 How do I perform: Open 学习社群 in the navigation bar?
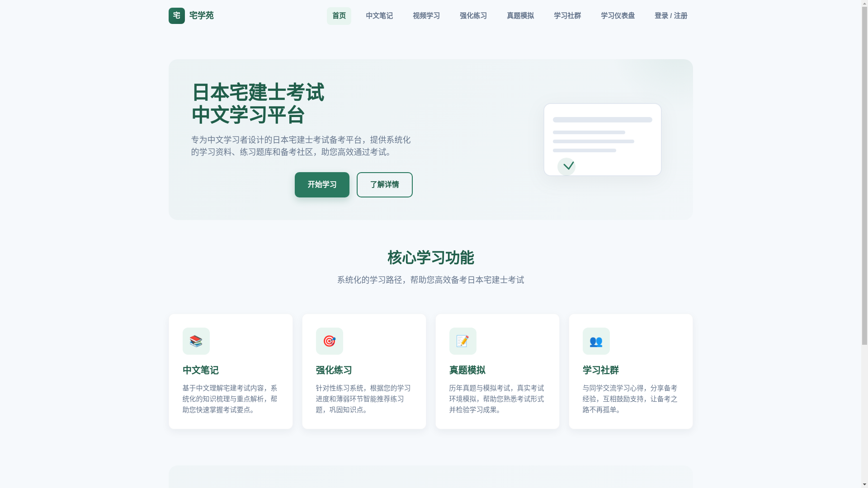[567, 16]
